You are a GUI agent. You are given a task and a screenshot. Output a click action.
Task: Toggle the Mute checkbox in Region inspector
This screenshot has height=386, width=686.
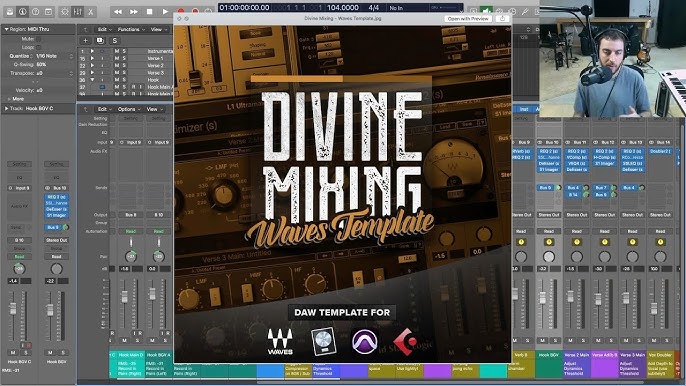click(x=38, y=39)
